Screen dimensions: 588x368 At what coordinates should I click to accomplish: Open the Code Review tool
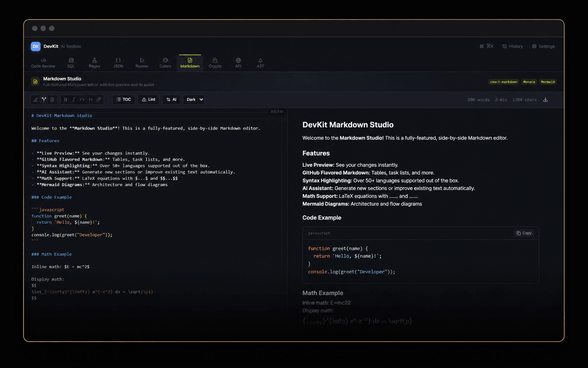tap(43, 63)
